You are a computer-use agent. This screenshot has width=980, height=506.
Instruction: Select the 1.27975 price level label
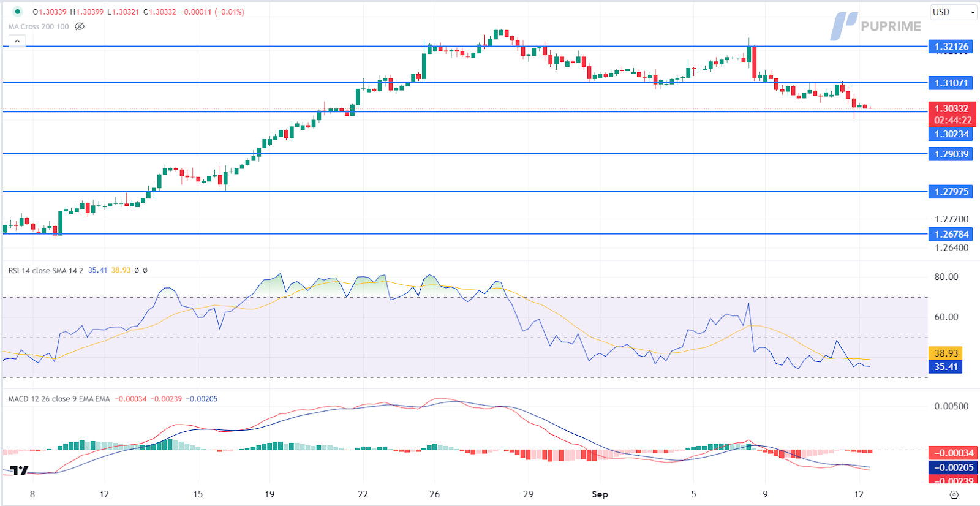coord(951,192)
